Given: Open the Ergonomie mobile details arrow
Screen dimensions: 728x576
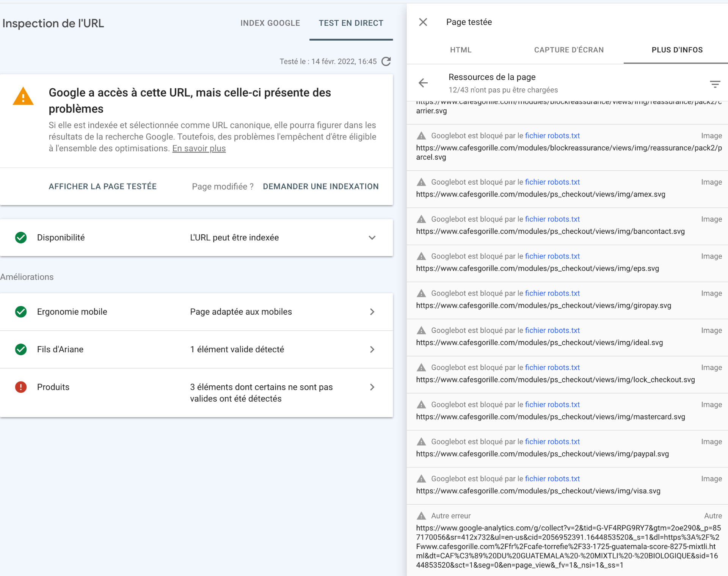Looking at the screenshot, I should coord(372,312).
